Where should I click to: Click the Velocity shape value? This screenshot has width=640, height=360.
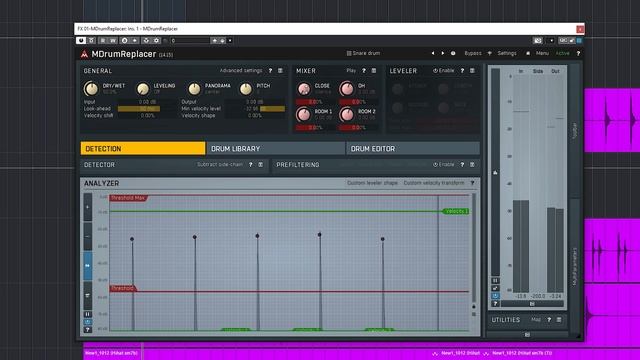coord(256,116)
